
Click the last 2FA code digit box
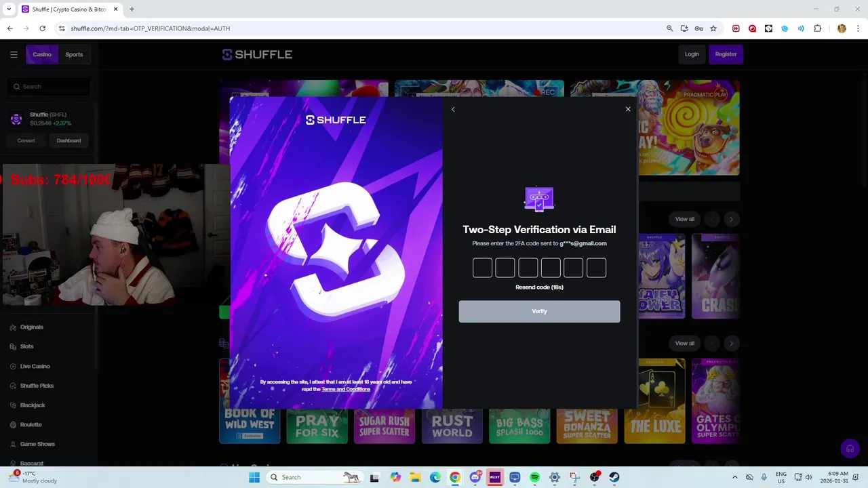(x=596, y=268)
